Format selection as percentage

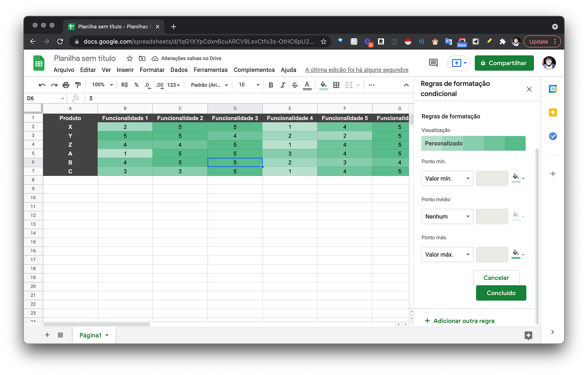[x=135, y=85]
